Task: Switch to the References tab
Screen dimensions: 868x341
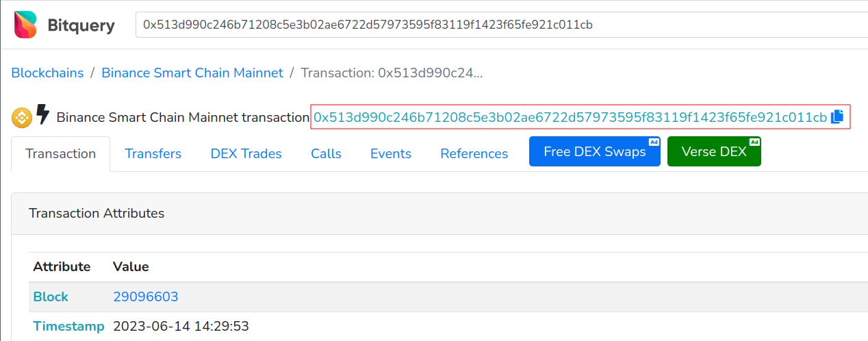Action: point(474,153)
